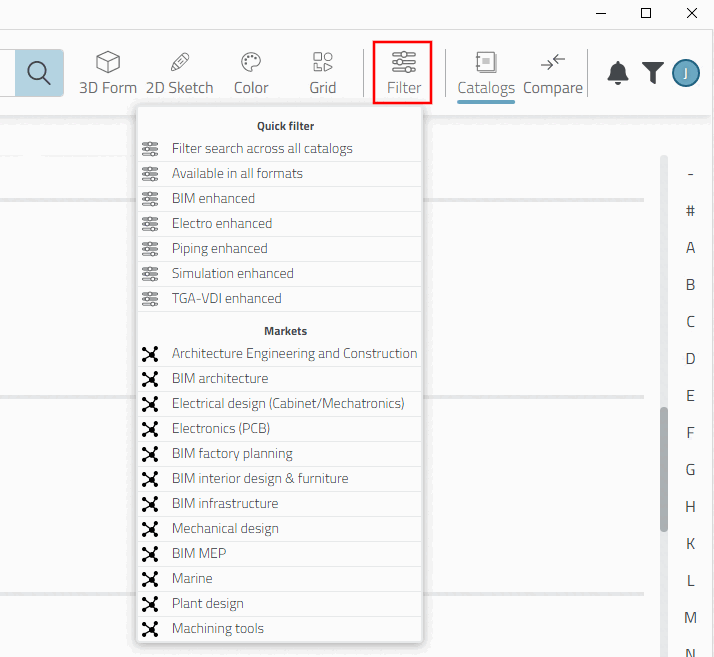Choose BIM enhanced quick filter

[x=280, y=199]
